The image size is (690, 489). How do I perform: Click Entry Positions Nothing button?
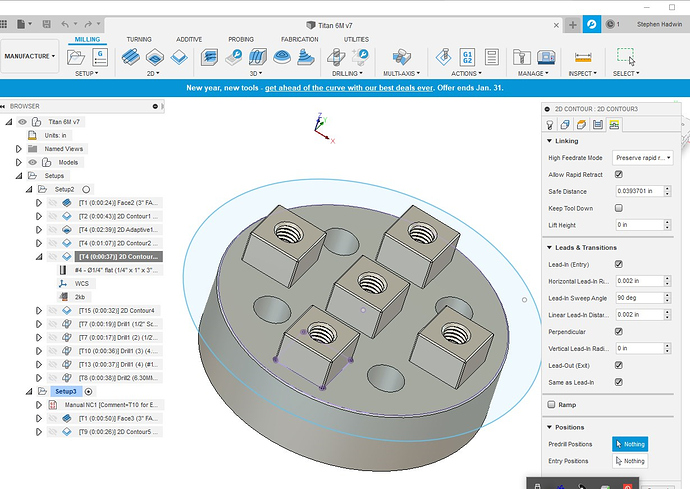click(630, 461)
